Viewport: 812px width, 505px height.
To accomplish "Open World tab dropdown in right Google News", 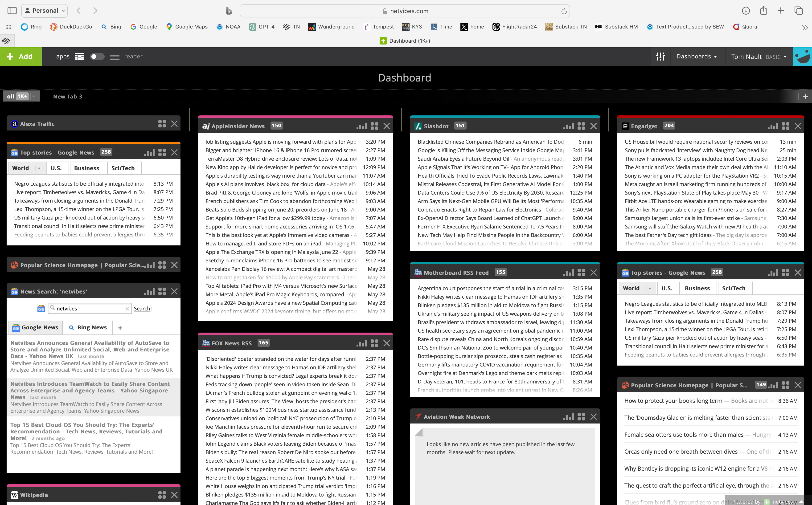I will tap(650, 288).
